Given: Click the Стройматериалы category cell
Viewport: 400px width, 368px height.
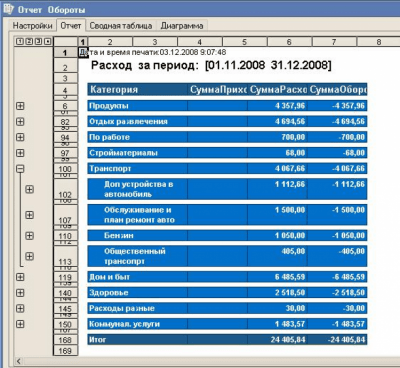Looking at the screenshot, I should (138, 153).
